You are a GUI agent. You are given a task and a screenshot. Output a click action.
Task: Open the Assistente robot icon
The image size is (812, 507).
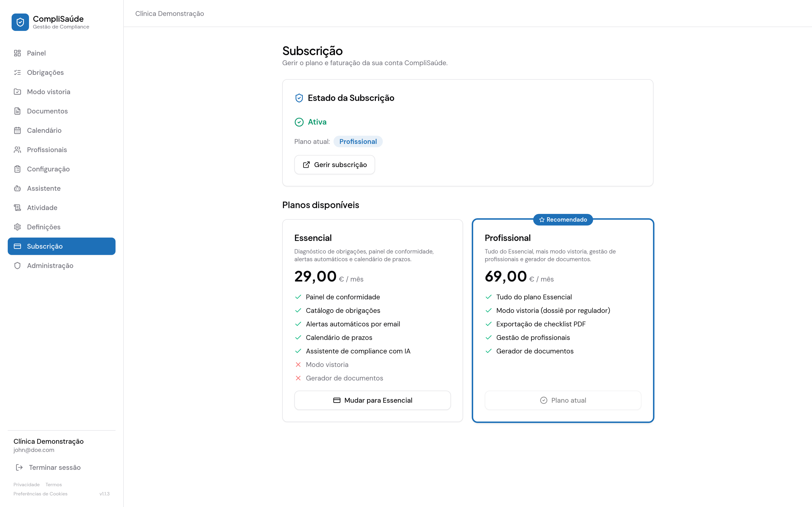click(x=17, y=189)
